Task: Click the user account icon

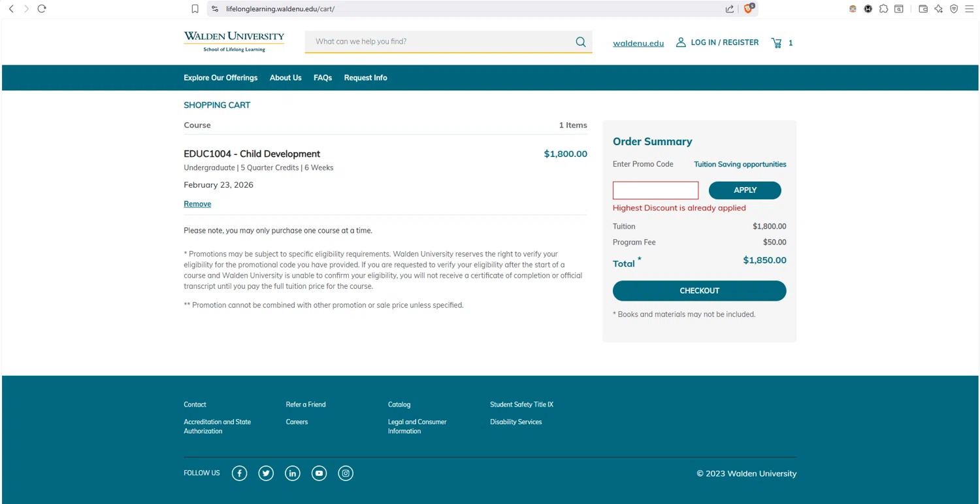Action: coord(681,42)
